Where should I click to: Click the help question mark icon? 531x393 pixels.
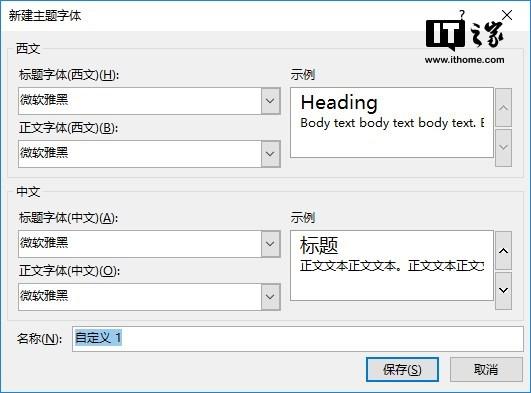pyautogui.click(x=462, y=14)
